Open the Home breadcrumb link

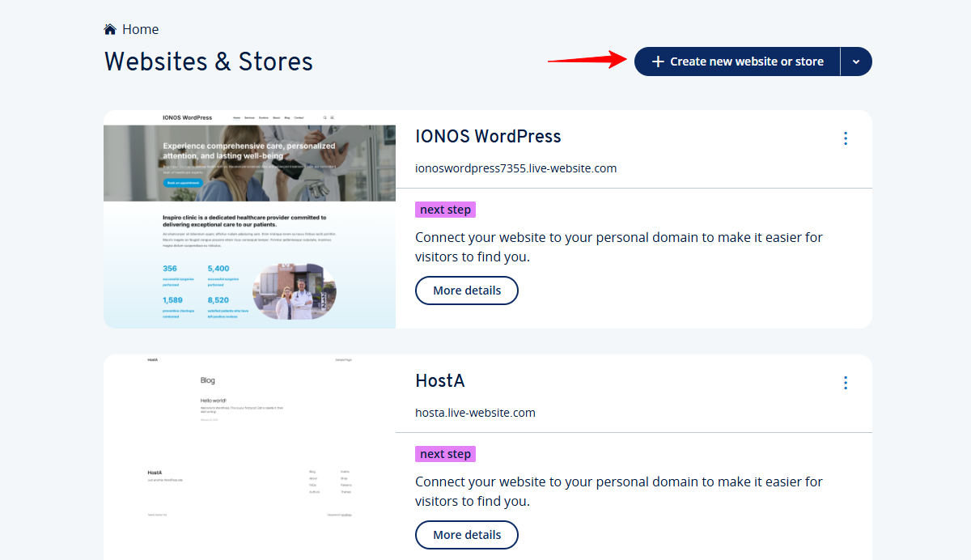(x=140, y=29)
